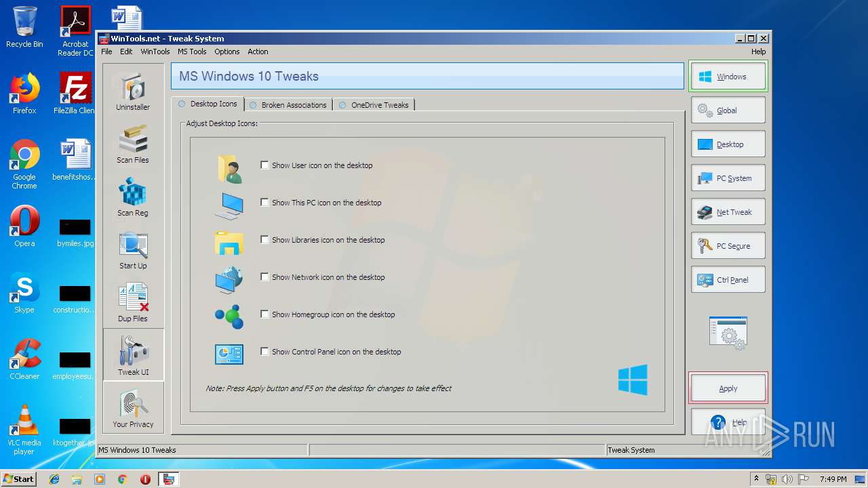Enable Show This PC icon checkbox
The image size is (868, 488).
click(x=265, y=203)
